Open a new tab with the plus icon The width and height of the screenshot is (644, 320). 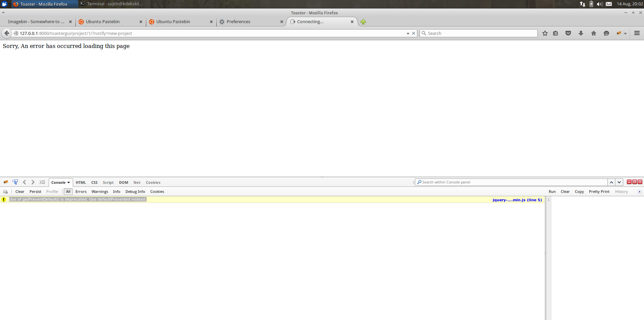(363, 22)
